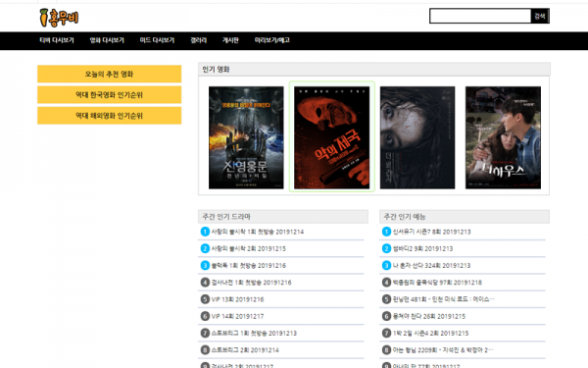The height and width of the screenshot is (368, 588).
Task: Open the 영화 다시보기 menu
Action: (107, 40)
